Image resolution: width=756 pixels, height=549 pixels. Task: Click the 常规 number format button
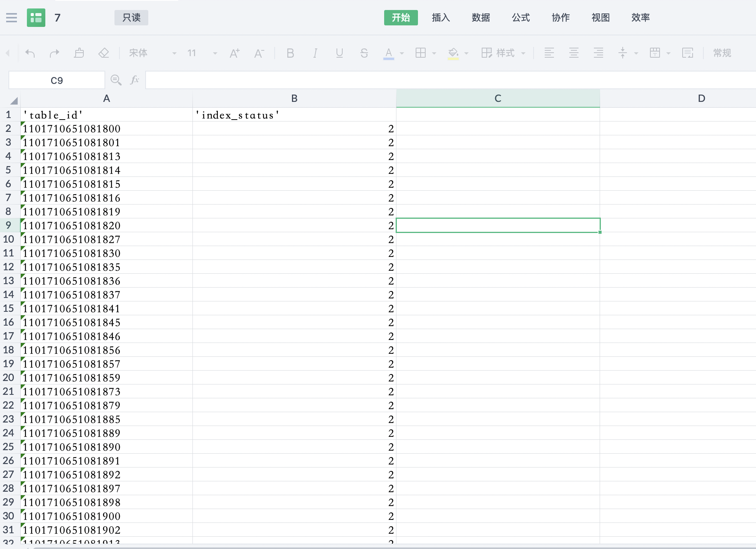(x=722, y=53)
